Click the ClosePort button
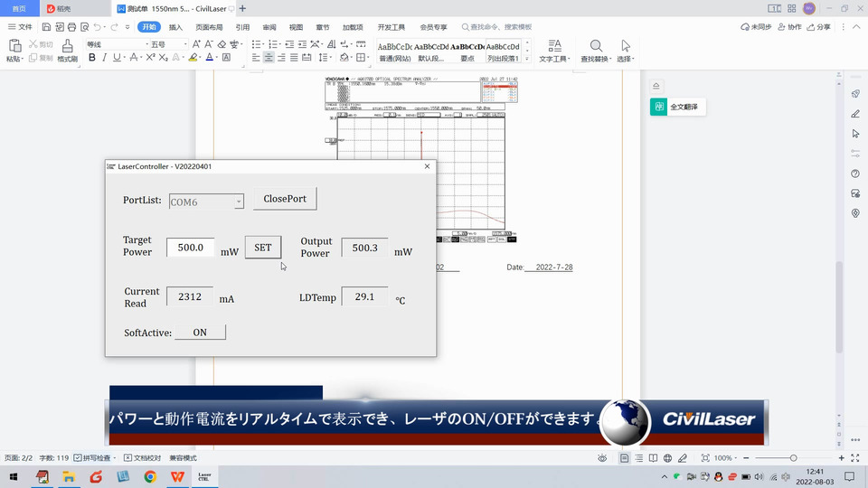868x488 pixels. [285, 199]
